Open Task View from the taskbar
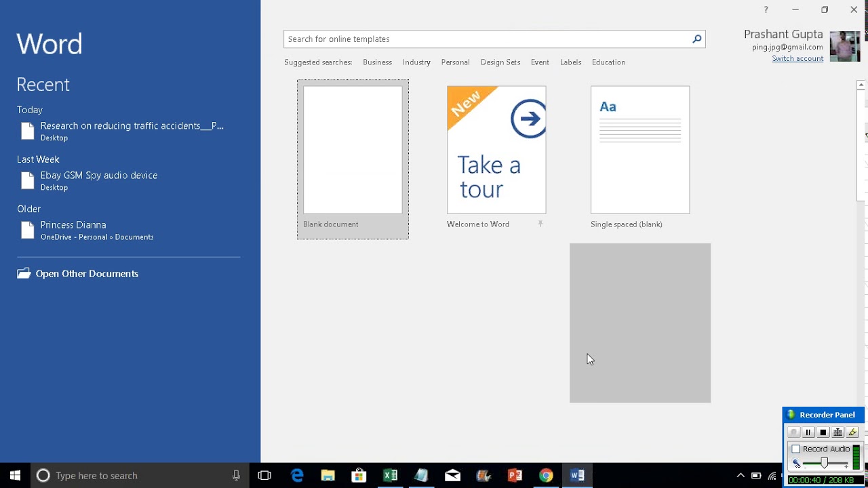This screenshot has height=488, width=868. click(x=264, y=475)
